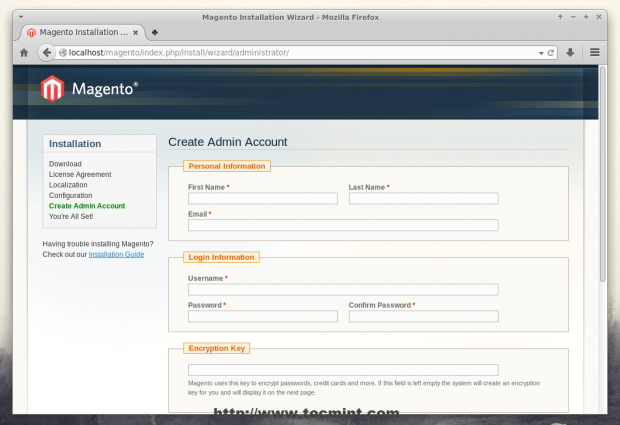Open the Downloads arrow icon
Image resolution: width=620 pixels, height=425 pixels.
click(570, 52)
